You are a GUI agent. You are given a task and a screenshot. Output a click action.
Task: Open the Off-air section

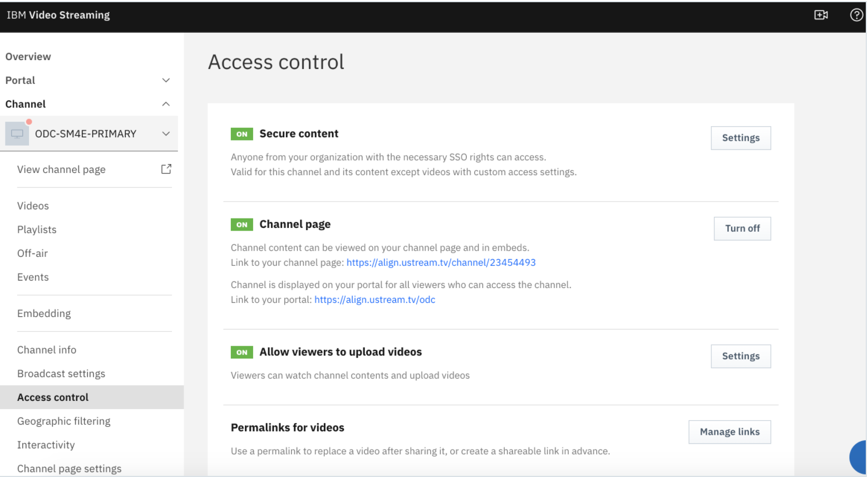(32, 253)
